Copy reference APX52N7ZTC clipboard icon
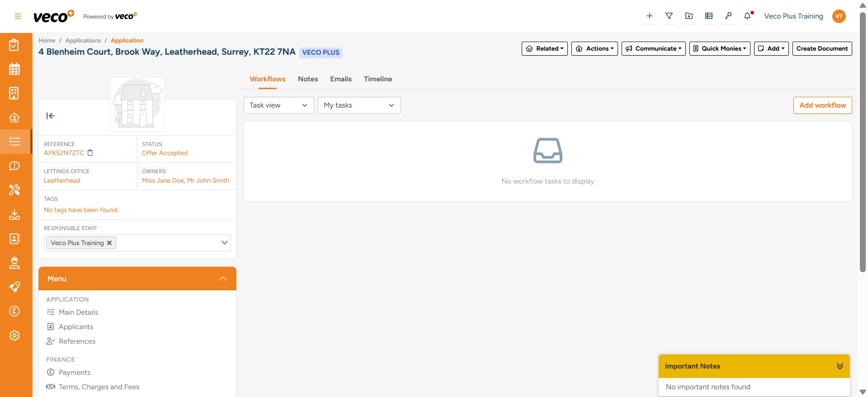 click(90, 153)
